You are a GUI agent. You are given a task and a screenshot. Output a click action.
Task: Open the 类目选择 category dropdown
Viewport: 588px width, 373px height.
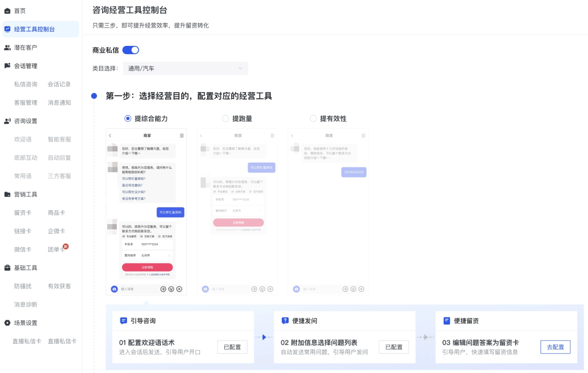(185, 68)
